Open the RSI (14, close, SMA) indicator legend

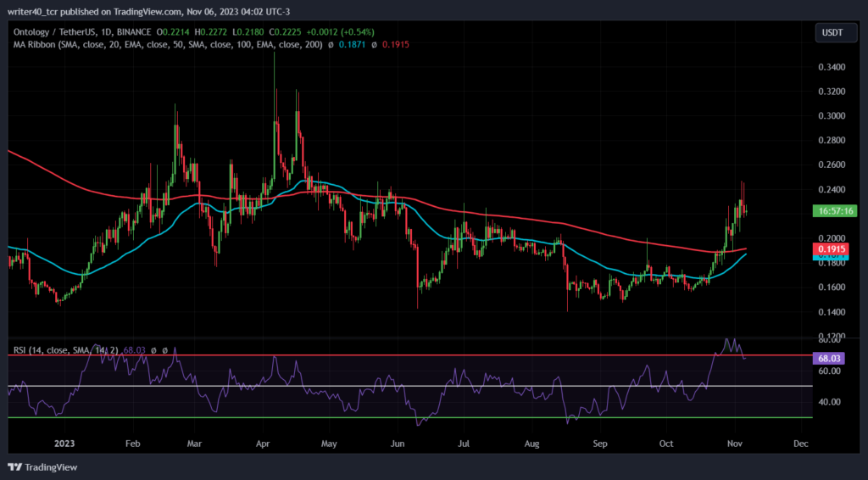click(66, 350)
